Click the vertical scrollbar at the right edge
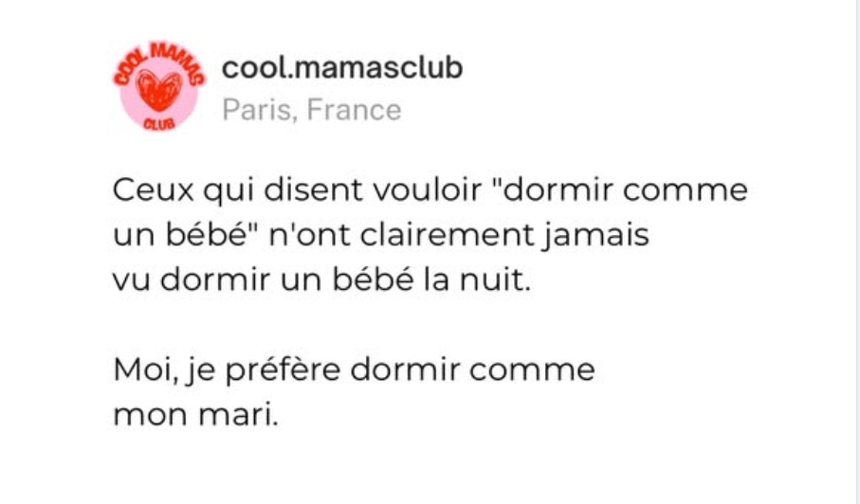Viewport: 860px width, 504px height. [857, 252]
